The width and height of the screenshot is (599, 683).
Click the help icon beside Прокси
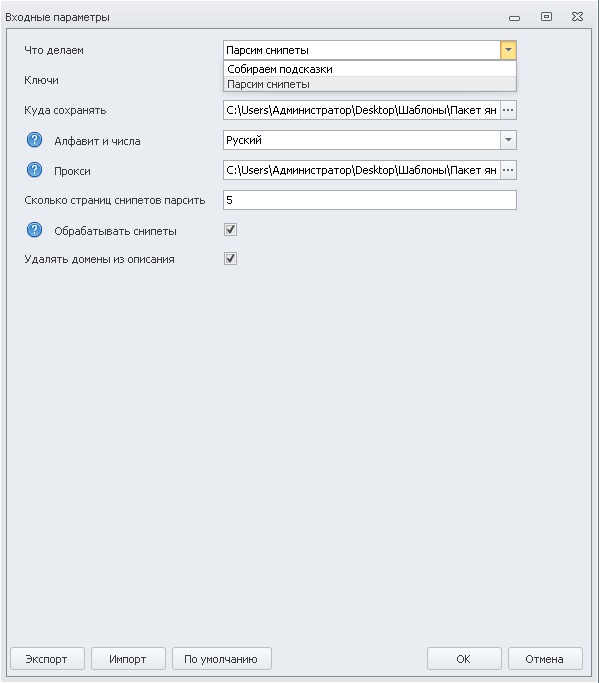coord(34,170)
